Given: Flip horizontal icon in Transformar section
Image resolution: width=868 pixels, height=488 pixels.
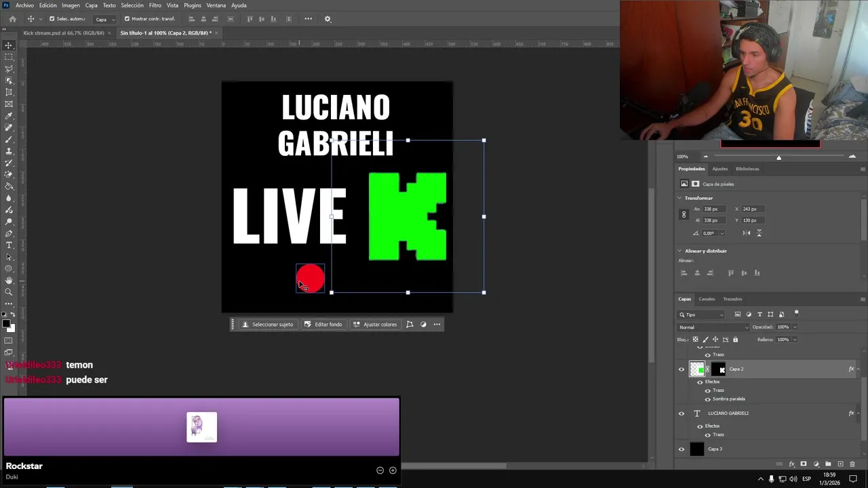Looking at the screenshot, I should pyautogui.click(x=747, y=233).
